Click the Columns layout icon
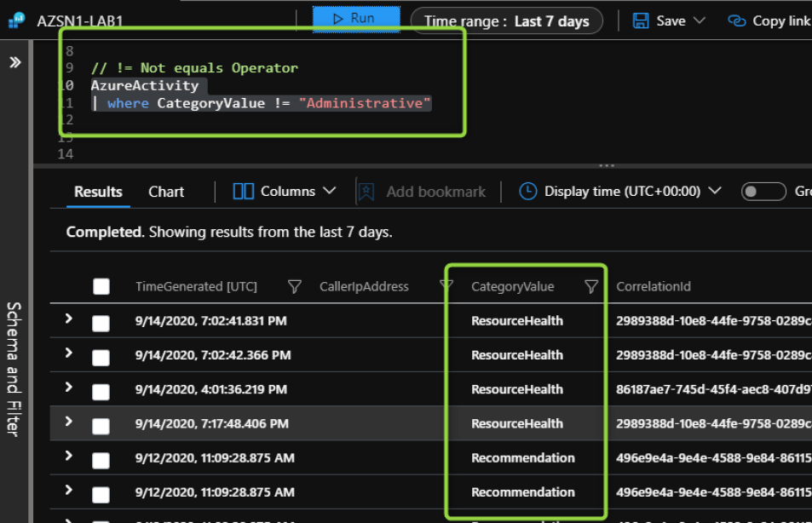Image resolution: width=812 pixels, height=523 pixels. click(243, 191)
